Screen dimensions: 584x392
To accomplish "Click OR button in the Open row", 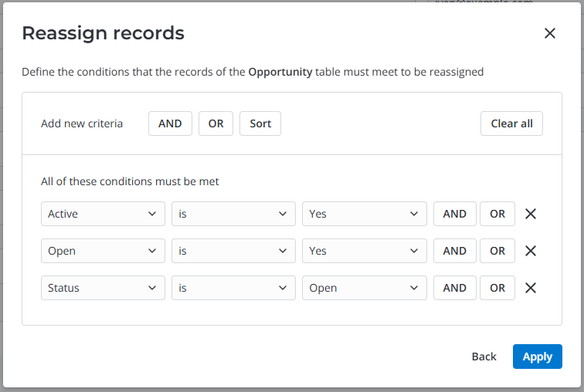I will [x=497, y=251].
